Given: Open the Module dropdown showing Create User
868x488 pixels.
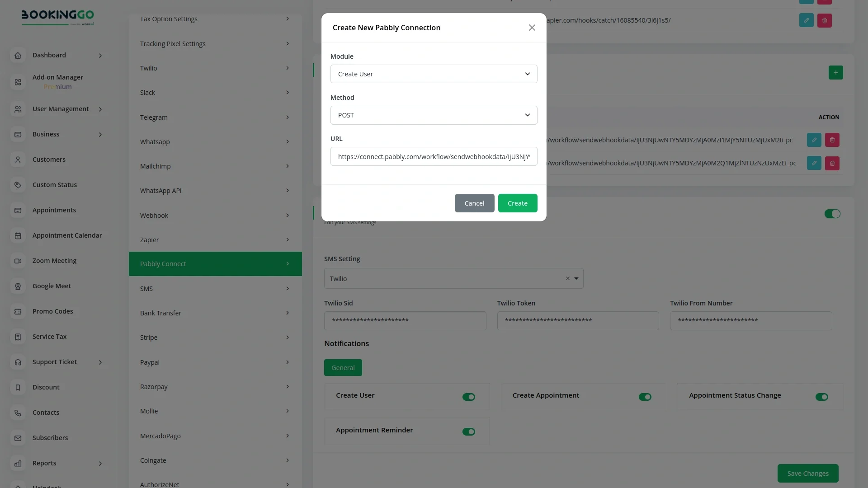Looking at the screenshot, I should coord(434,74).
